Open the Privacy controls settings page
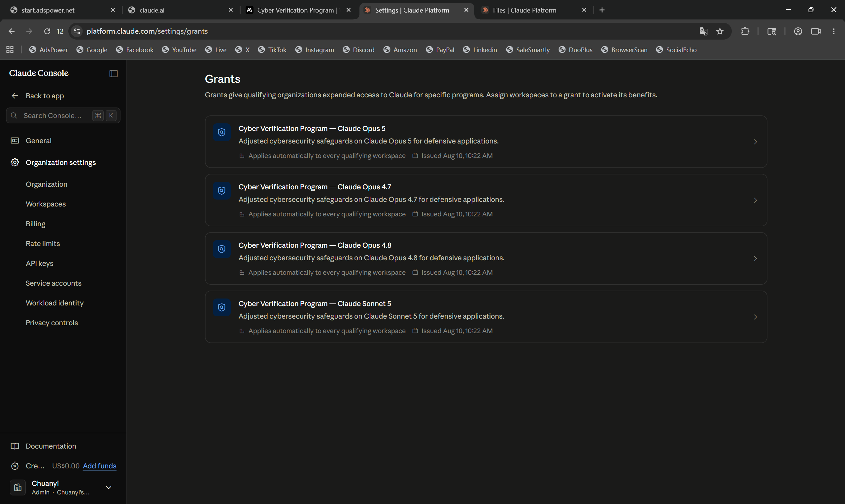Viewport: 845px width, 504px height. [x=51, y=323]
